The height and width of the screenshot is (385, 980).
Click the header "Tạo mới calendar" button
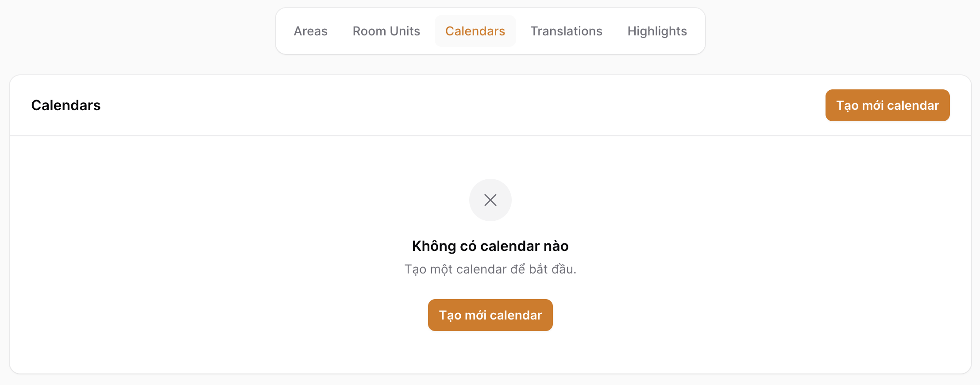tap(887, 105)
